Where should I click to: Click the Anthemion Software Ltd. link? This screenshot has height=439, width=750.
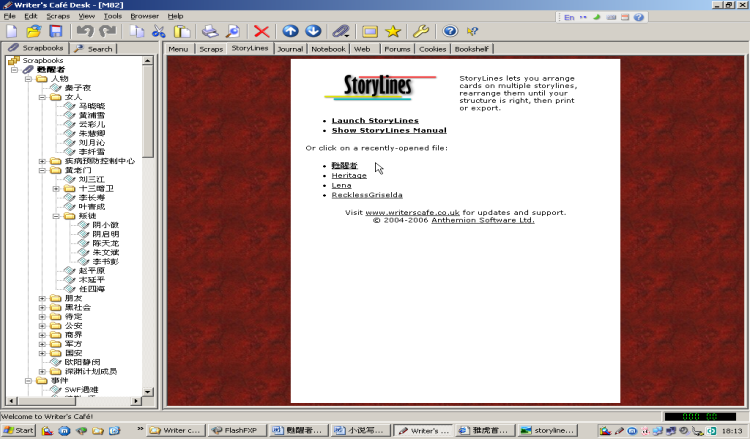click(483, 220)
